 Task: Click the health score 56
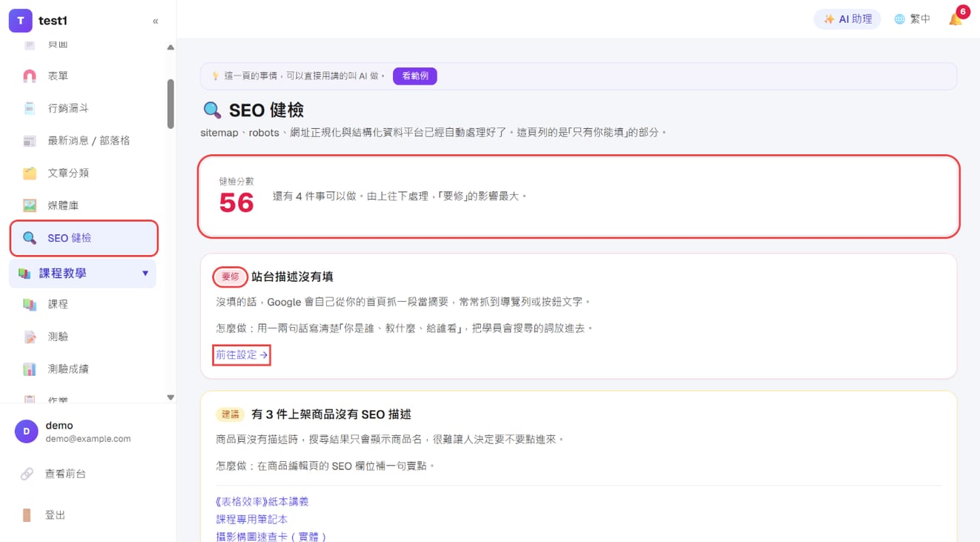(x=236, y=202)
